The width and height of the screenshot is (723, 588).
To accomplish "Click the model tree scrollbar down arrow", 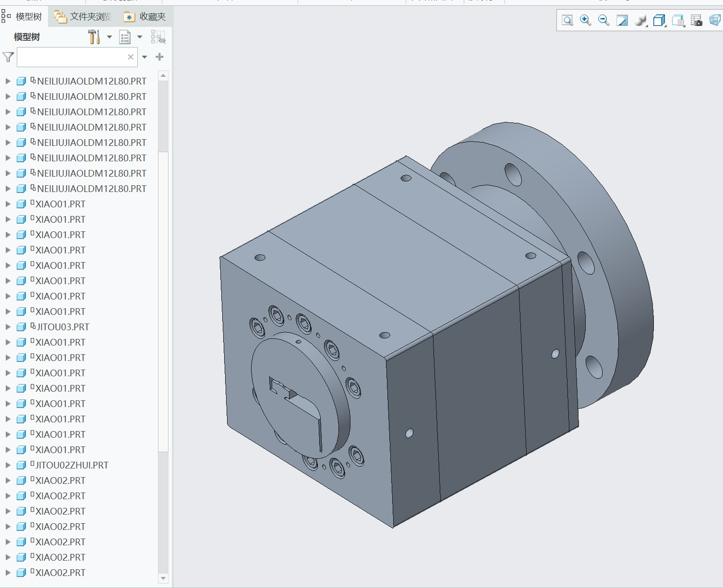I will pos(163,578).
